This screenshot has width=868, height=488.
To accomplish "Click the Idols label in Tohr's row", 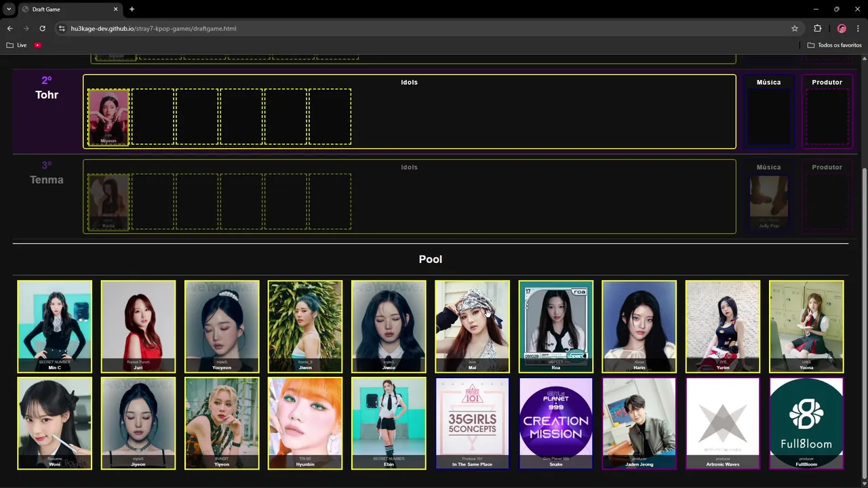I will click(409, 82).
